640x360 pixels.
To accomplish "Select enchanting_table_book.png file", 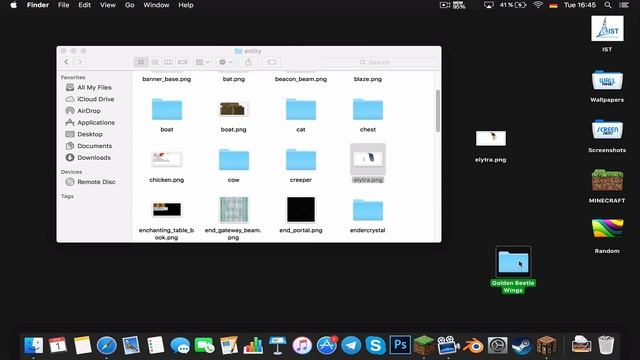I will pyautogui.click(x=167, y=210).
